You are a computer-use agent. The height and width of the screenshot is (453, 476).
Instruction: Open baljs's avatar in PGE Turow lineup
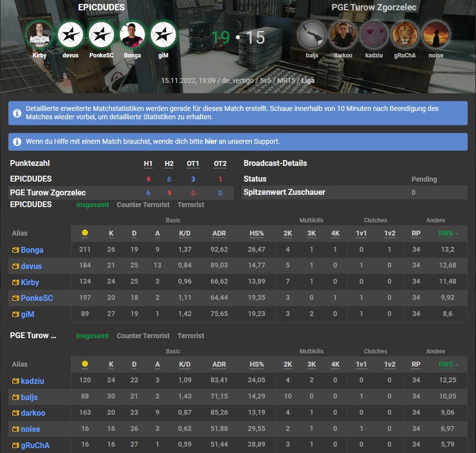312,35
